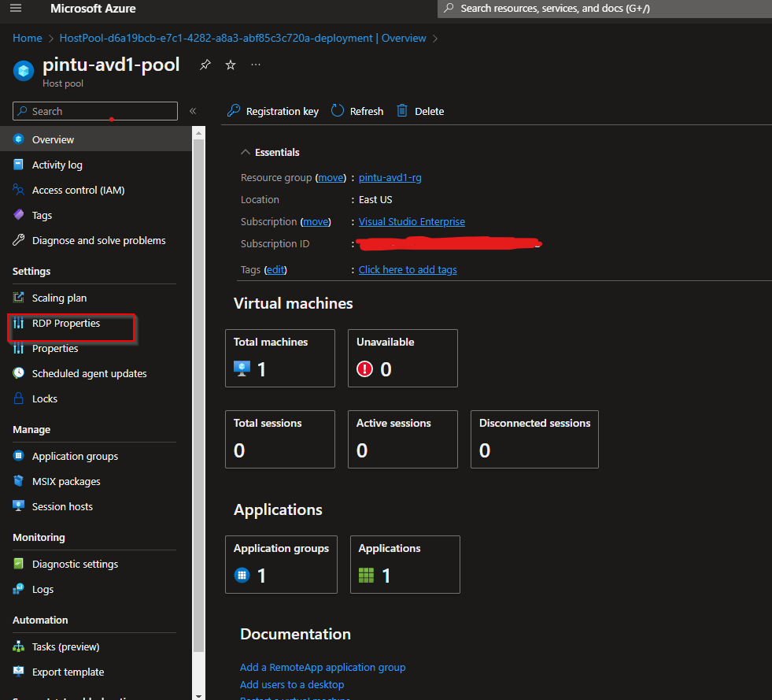Open the Total machines tile
Screen dimensions: 772x700
tap(280, 358)
